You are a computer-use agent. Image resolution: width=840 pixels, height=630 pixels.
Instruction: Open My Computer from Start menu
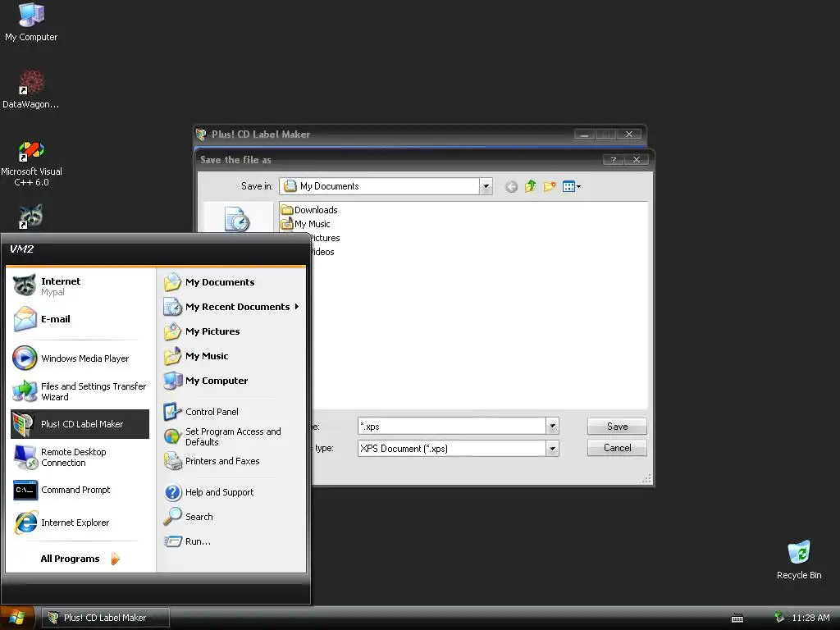231,381
